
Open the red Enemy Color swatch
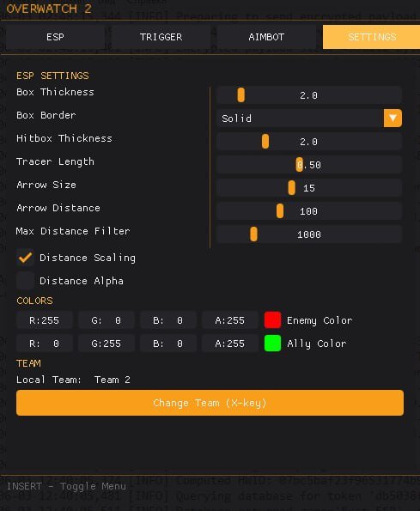[273, 320]
